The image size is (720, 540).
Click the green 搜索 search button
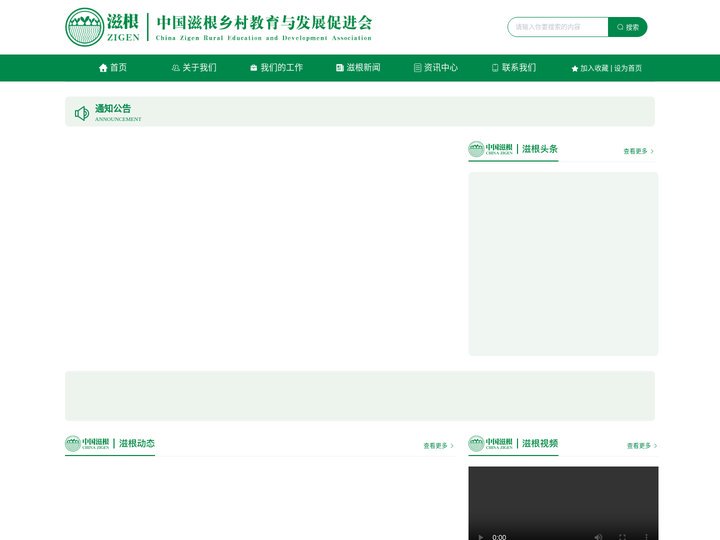[x=628, y=27]
